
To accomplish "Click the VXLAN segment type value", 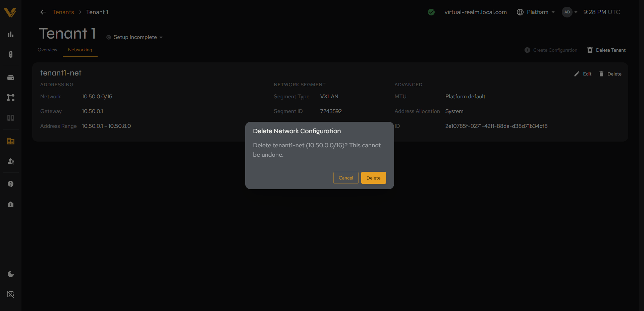I will coord(329,96).
